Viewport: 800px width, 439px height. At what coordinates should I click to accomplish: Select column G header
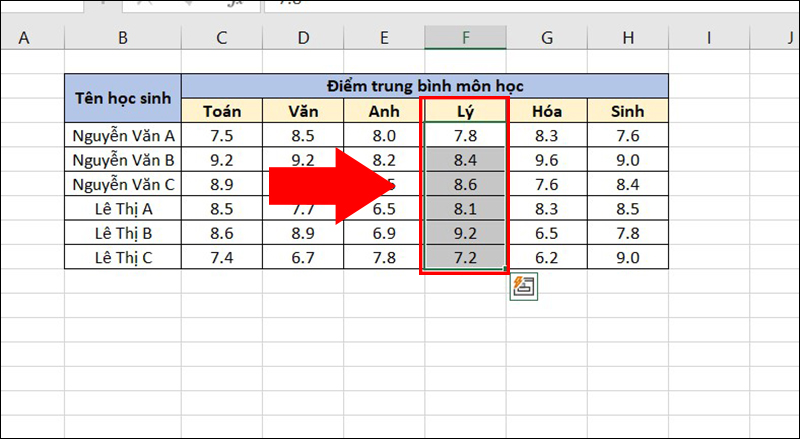[547, 38]
